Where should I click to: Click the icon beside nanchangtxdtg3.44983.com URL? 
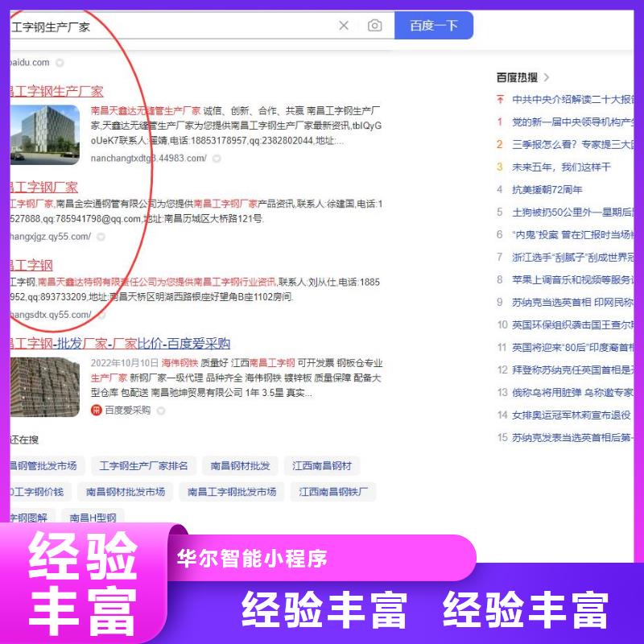click(x=217, y=159)
